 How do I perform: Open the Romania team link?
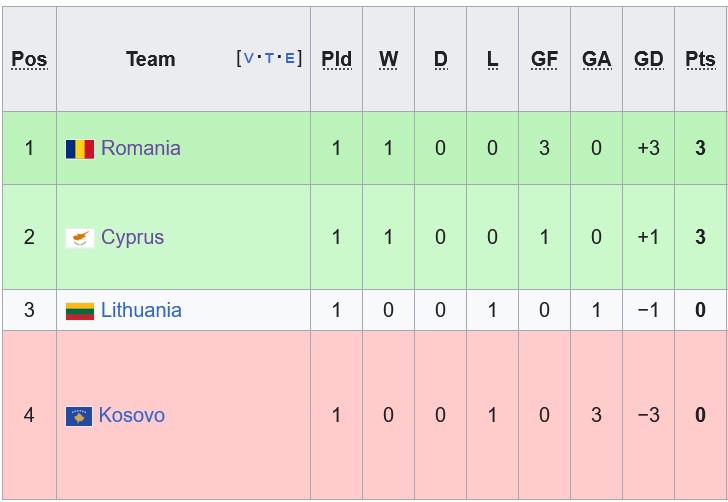pos(141,148)
